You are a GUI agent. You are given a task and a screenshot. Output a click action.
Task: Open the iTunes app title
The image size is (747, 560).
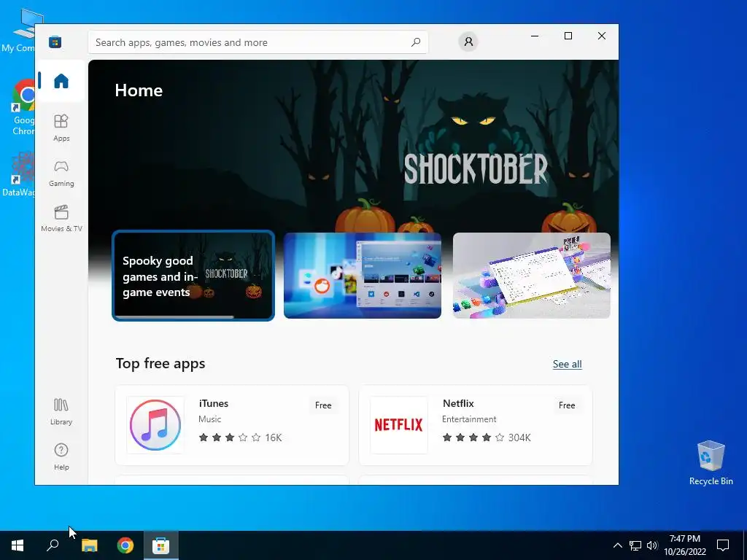[x=214, y=403]
